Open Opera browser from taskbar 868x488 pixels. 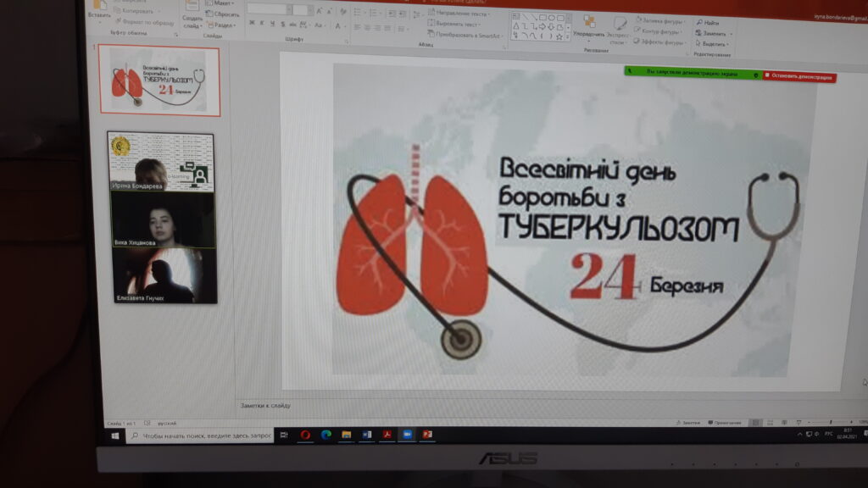coord(305,435)
